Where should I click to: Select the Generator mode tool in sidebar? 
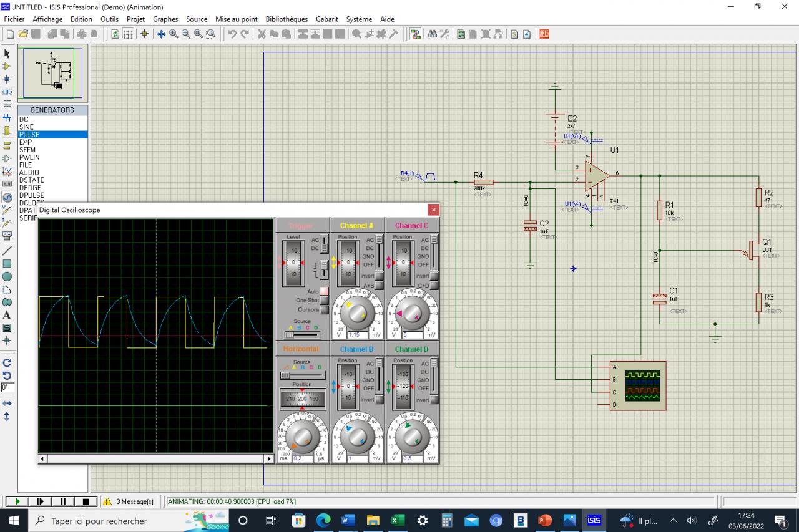coord(7,198)
